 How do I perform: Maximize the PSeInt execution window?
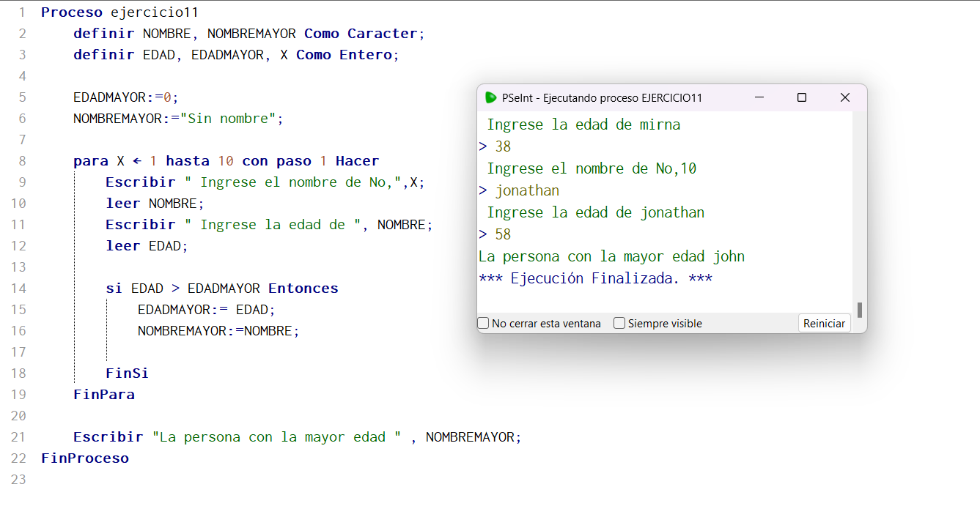[x=802, y=97]
